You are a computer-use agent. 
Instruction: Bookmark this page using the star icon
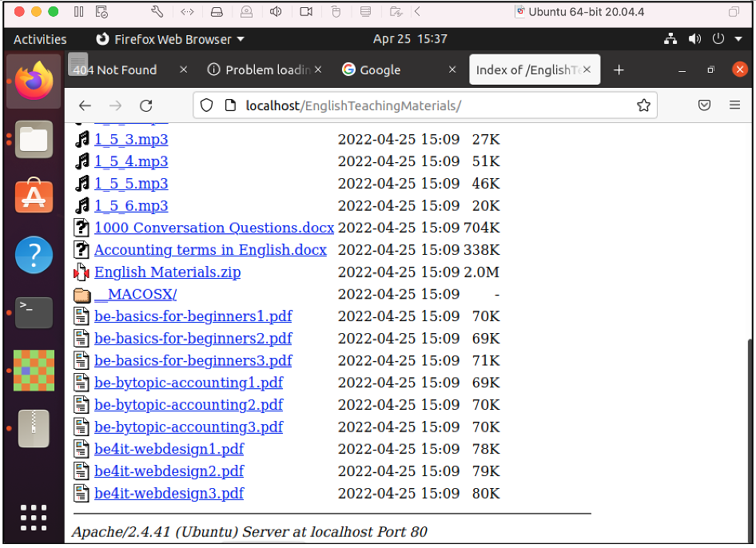644,105
